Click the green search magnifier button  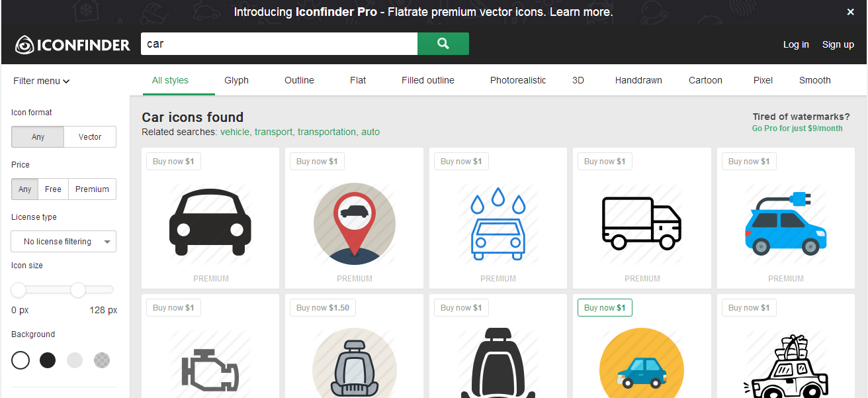(443, 44)
